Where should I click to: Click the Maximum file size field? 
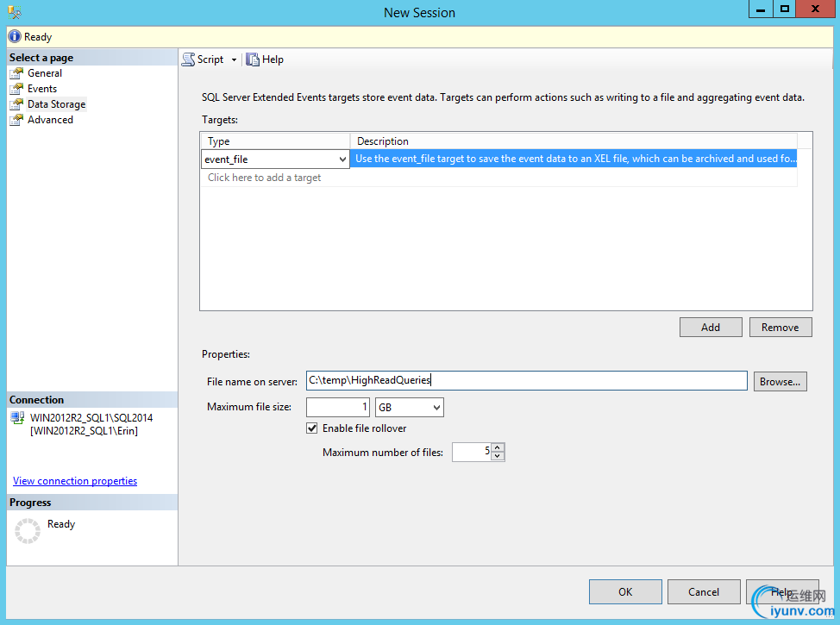coord(338,408)
